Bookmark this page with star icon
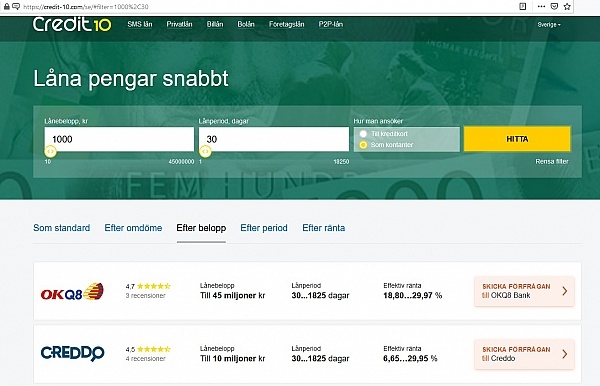Image resolution: width=600 pixels, height=386 pixels. pyautogui.click(x=567, y=6)
